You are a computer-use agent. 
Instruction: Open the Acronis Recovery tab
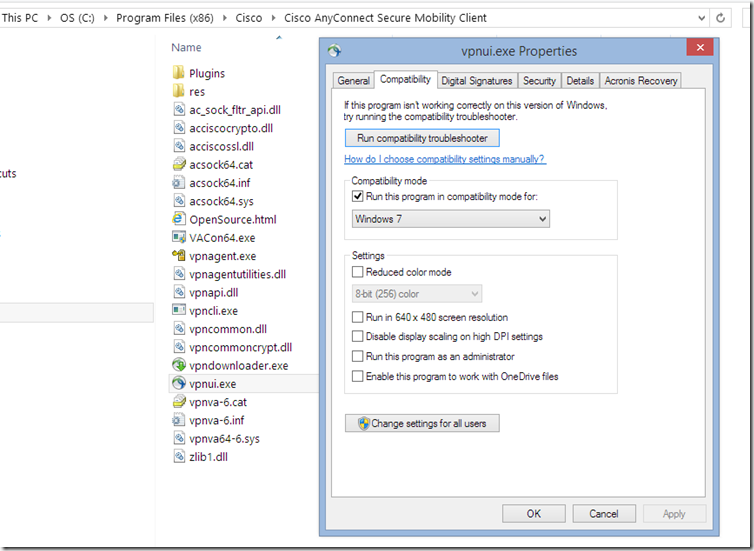641,81
